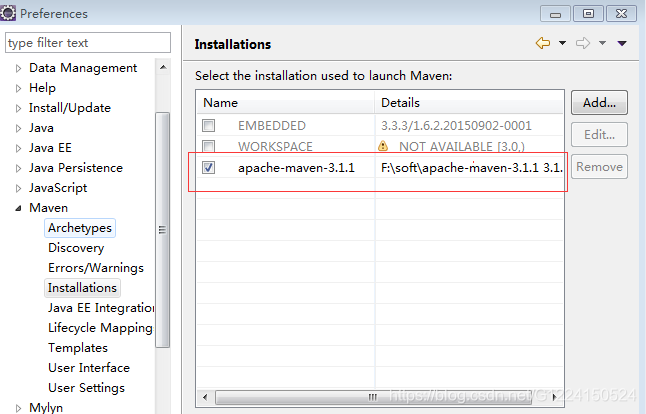Select Data Management in preferences tree
Screen dimensions: 646x414
click(x=83, y=68)
